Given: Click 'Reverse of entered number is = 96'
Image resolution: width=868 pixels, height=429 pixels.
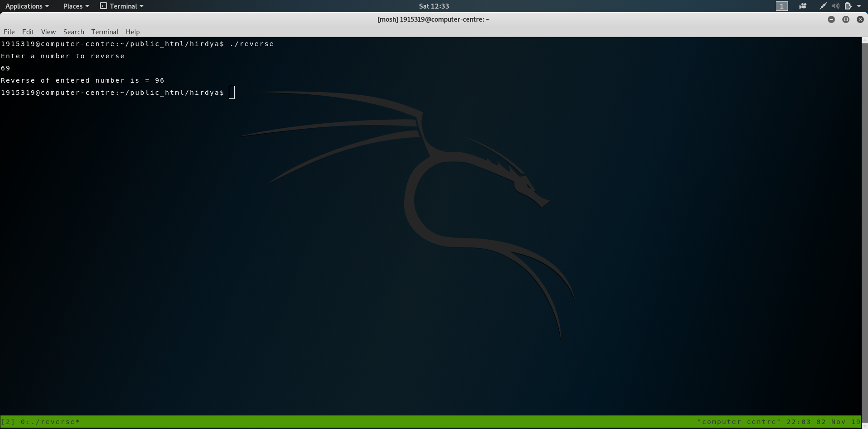Looking at the screenshot, I should (83, 80).
